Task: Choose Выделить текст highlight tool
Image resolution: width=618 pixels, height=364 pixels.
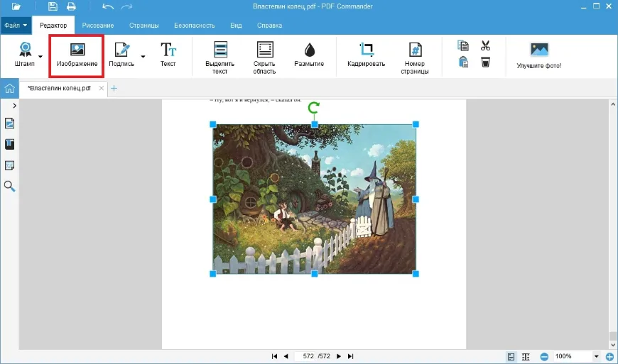Action: click(220, 57)
